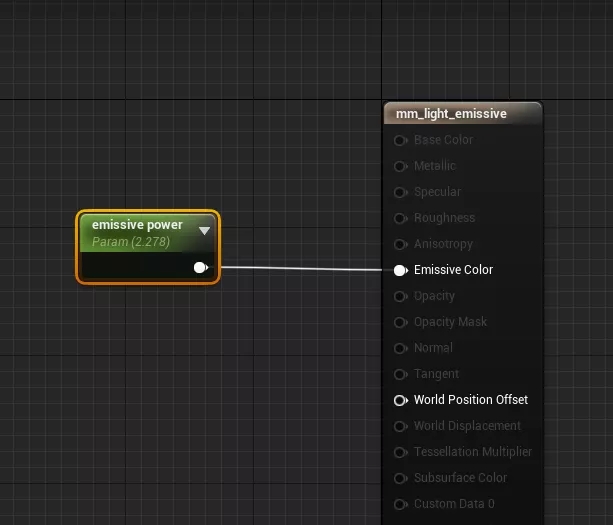Click the World Displacement input pin
Image resolution: width=613 pixels, height=525 pixels.
pos(400,426)
